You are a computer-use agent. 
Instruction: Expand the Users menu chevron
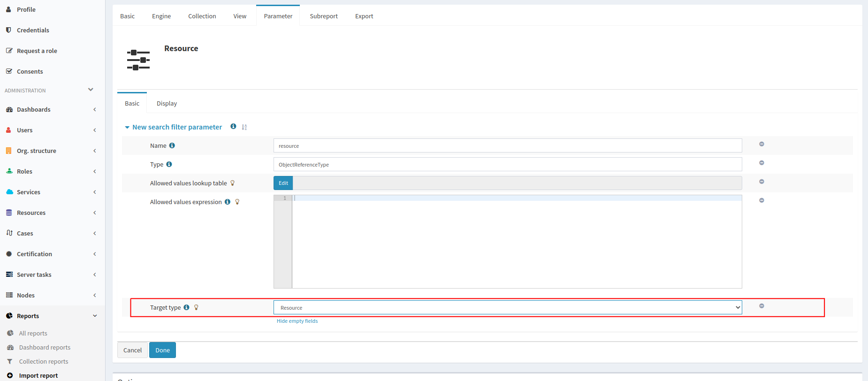(x=95, y=130)
